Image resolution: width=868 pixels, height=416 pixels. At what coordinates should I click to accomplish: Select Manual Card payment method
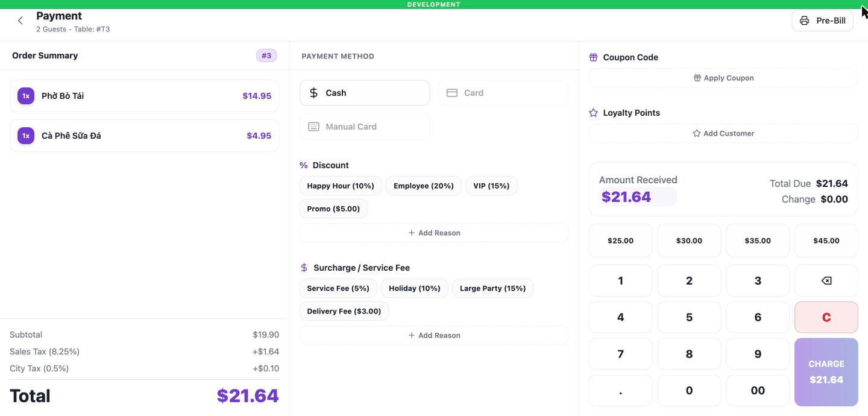[365, 127]
